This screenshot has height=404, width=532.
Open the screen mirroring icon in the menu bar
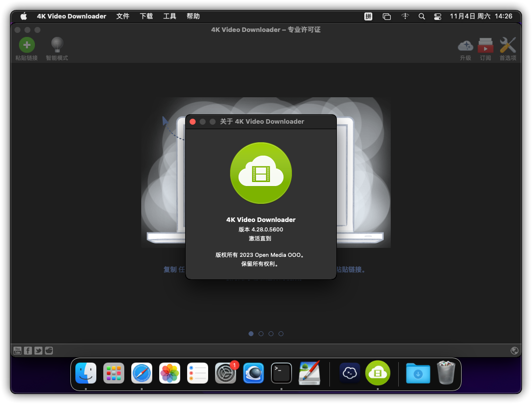point(387,16)
